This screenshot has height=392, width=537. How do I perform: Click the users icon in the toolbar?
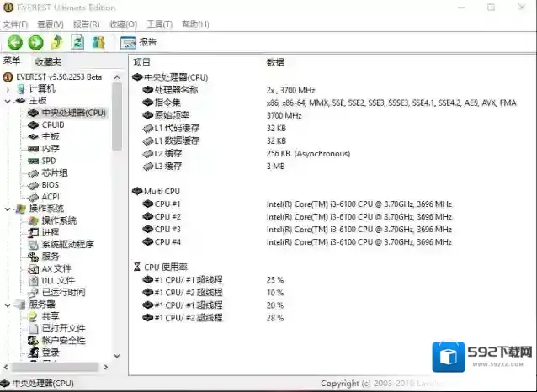tap(98, 42)
